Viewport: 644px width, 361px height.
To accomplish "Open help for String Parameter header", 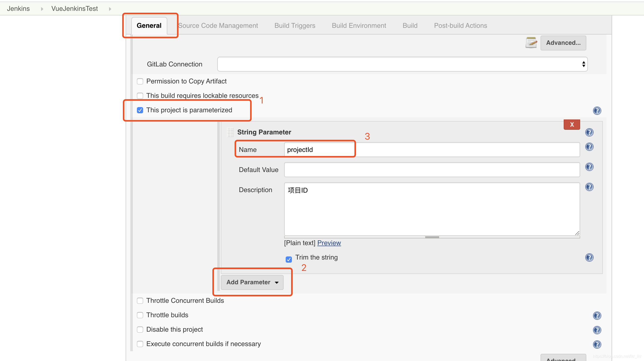I will (x=589, y=132).
